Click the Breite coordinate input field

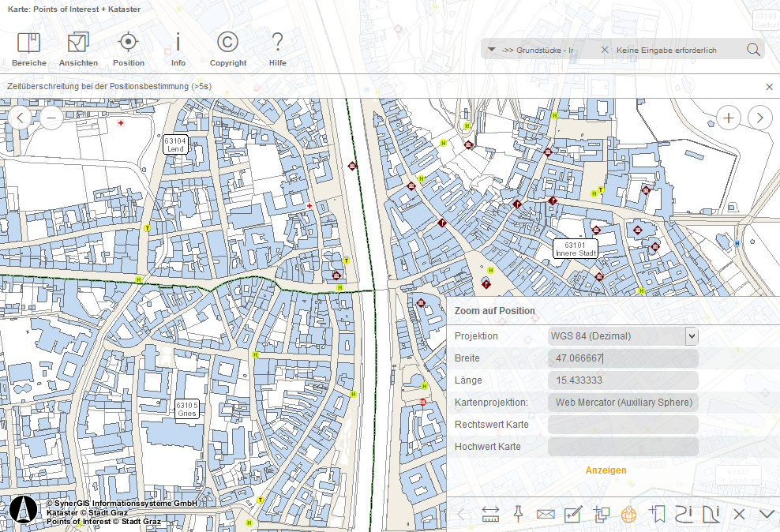(x=623, y=358)
